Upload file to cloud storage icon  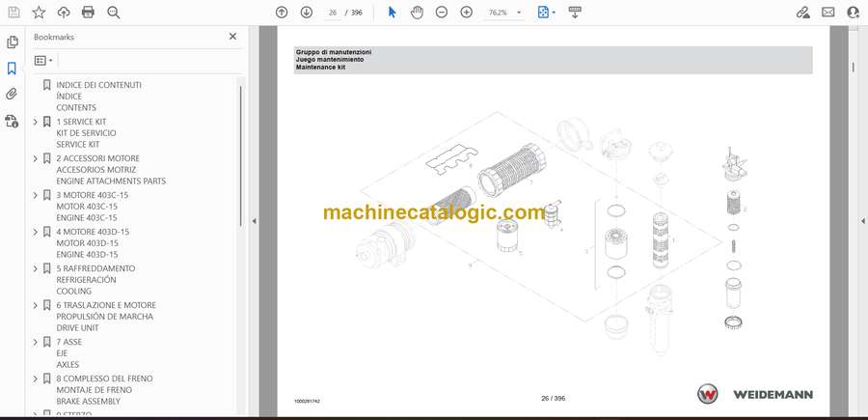64,13
